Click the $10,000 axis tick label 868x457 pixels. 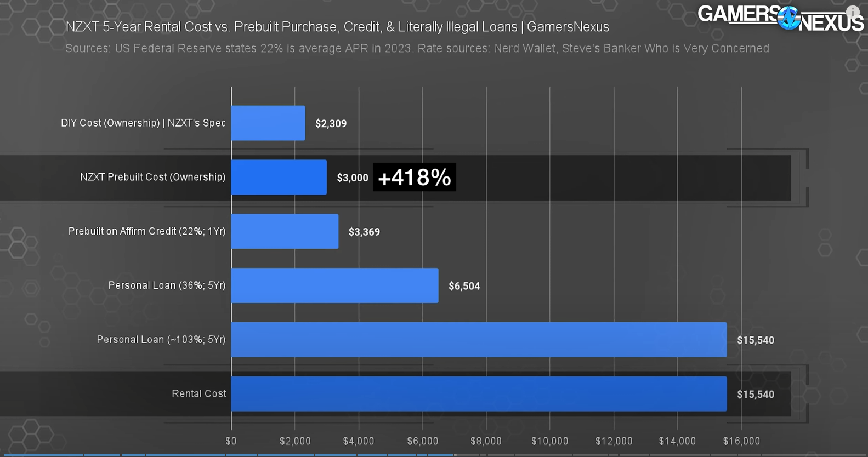550,441
